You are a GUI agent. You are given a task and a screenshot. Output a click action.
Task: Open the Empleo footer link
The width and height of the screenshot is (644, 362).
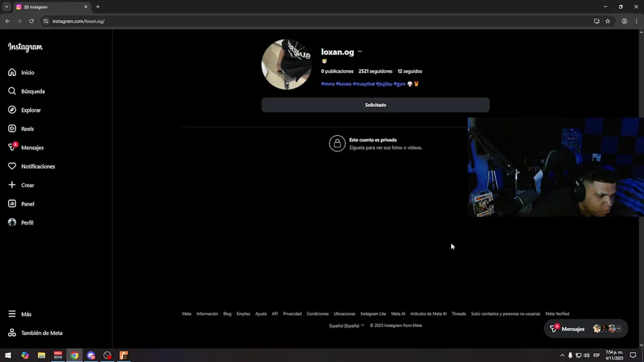[243, 314]
